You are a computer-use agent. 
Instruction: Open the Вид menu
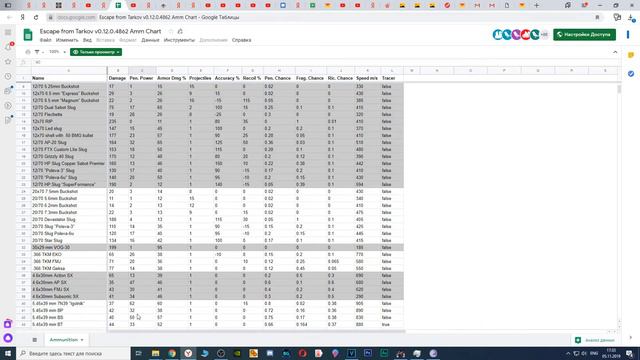(x=87, y=40)
